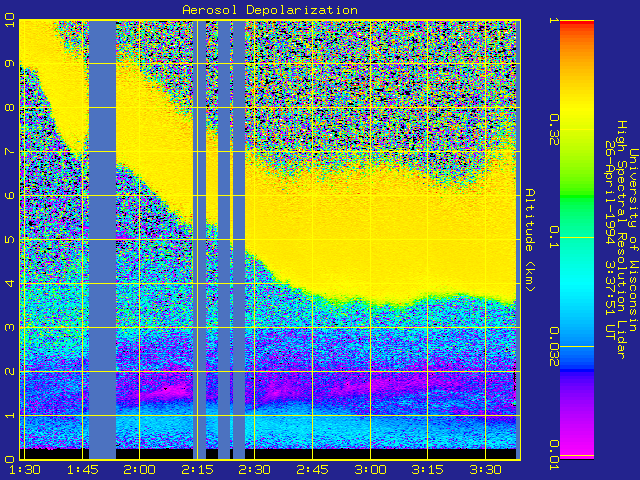
Task: Click the '2:30' time axis label
Action: [x=255, y=470]
